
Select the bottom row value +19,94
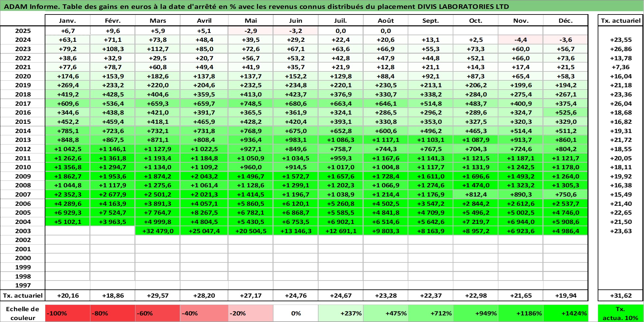coord(565,295)
